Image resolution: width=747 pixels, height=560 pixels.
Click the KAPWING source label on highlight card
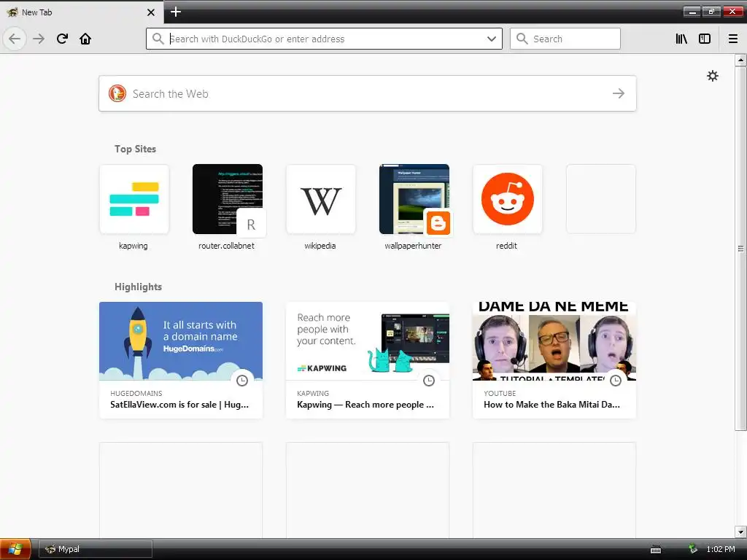(x=313, y=393)
